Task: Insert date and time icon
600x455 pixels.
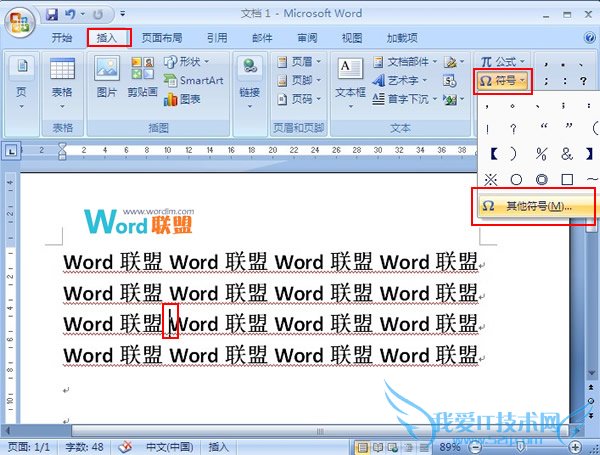Action: (x=450, y=81)
